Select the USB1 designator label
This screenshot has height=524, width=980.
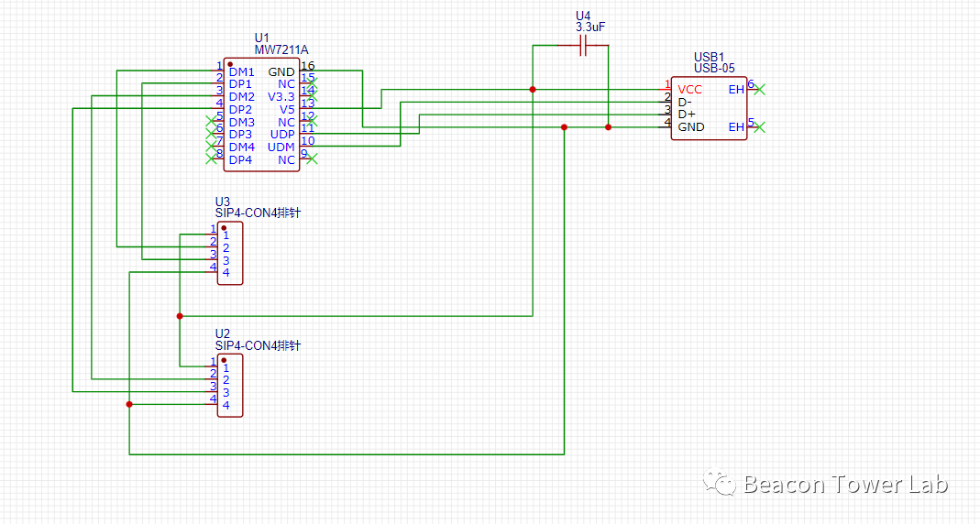pyautogui.click(x=709, y=58)
